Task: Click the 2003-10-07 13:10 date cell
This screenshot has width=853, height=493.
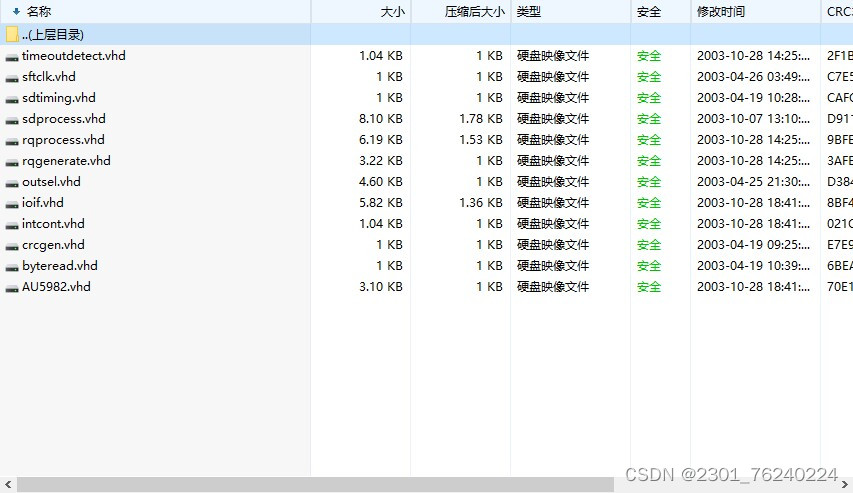Action: point(753,119)
